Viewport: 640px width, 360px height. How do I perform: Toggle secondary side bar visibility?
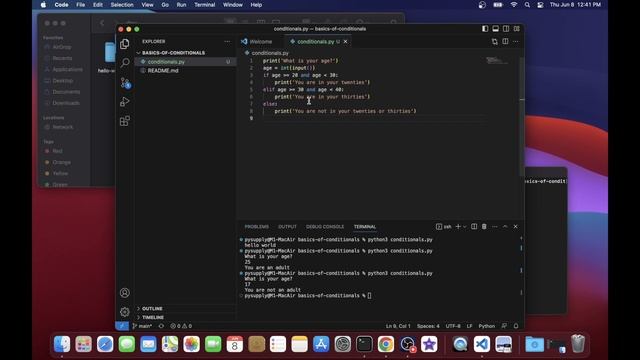click(506, 29)
